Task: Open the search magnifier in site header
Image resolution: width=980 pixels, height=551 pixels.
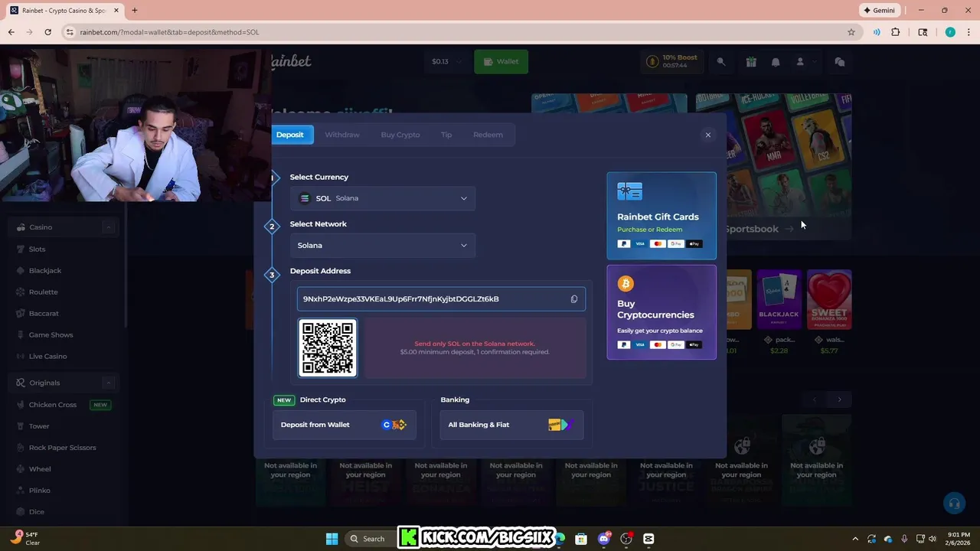Action: click(720, 62)
